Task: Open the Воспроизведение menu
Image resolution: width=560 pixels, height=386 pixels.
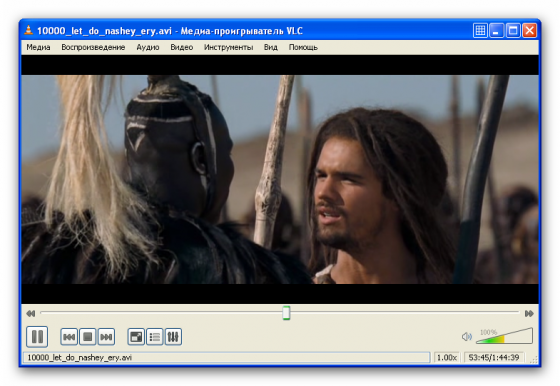Action: tap(93, 47)
